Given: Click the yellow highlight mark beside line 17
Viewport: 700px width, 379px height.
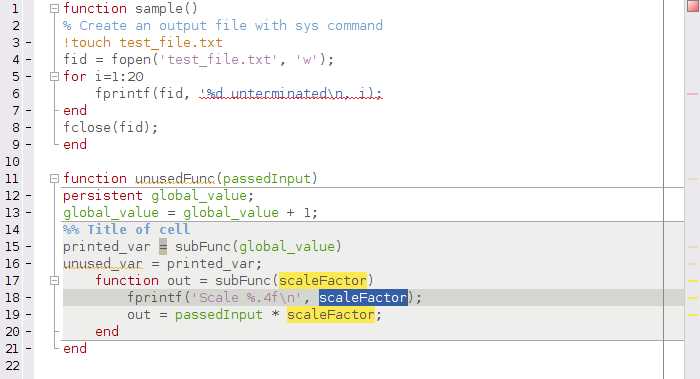Looking at the screenshot, I should click(692, 281).
